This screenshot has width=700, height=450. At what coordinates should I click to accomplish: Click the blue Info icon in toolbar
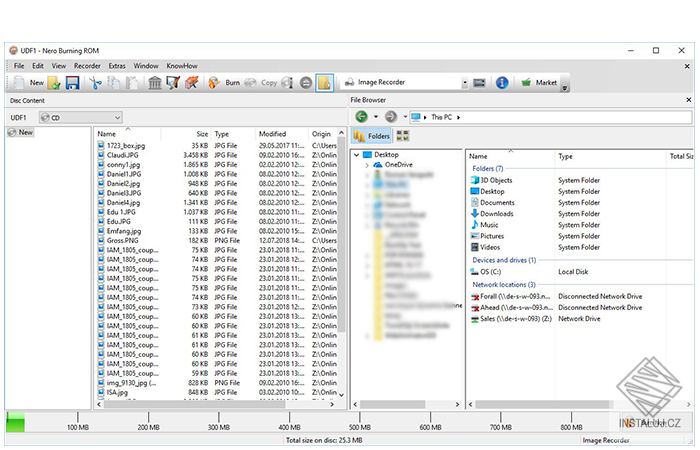(502, 83)
